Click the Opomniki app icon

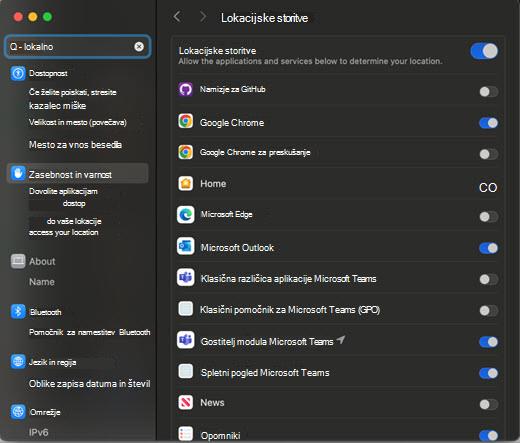[x=185, y=434]
